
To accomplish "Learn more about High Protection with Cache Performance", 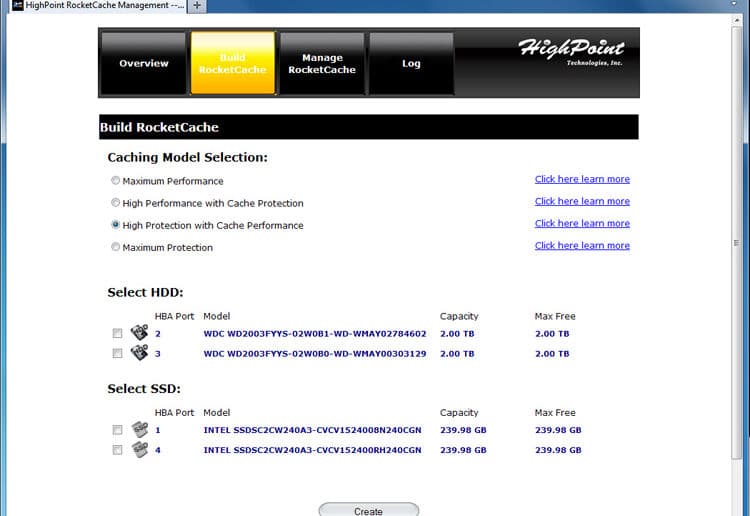I will 582,223.
